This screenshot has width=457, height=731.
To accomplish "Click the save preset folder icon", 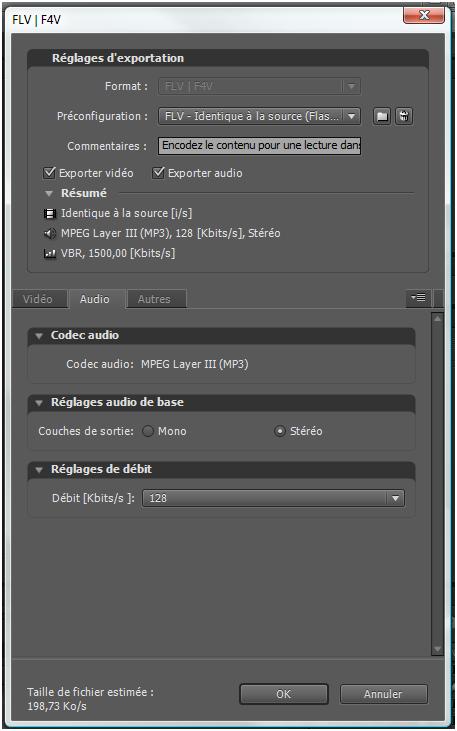I will (382, 117).
